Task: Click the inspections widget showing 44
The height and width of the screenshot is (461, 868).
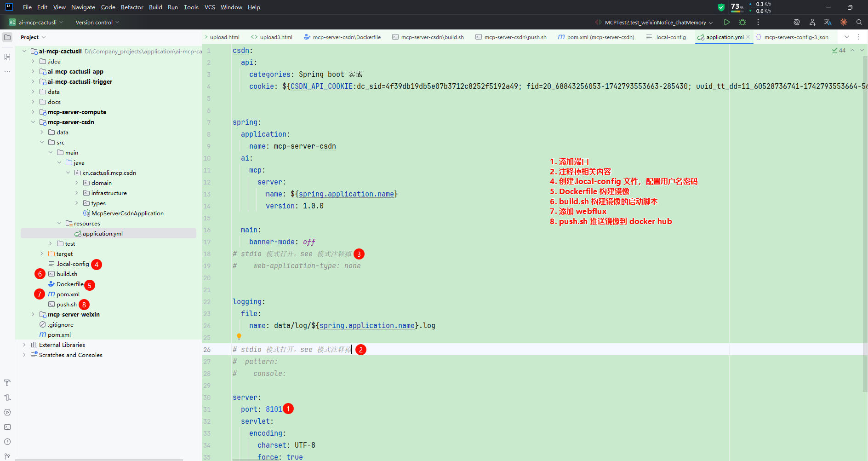Action: tap(839, 51)
